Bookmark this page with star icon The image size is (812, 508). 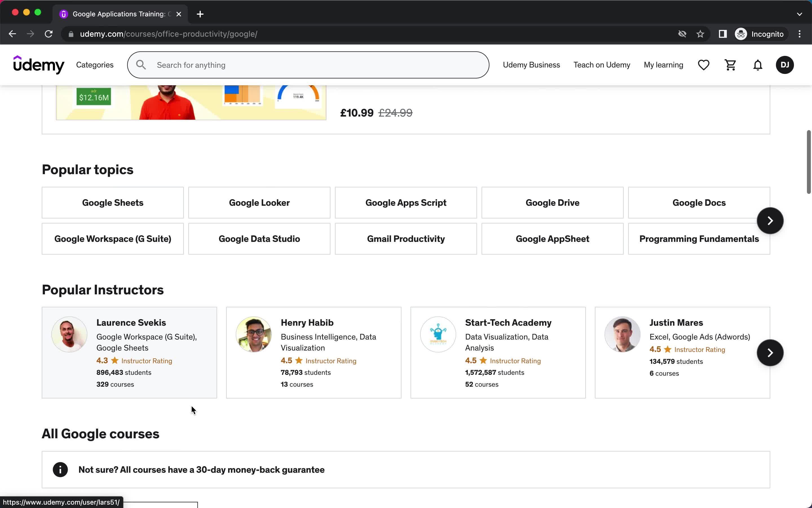click(x=700, y=34)
